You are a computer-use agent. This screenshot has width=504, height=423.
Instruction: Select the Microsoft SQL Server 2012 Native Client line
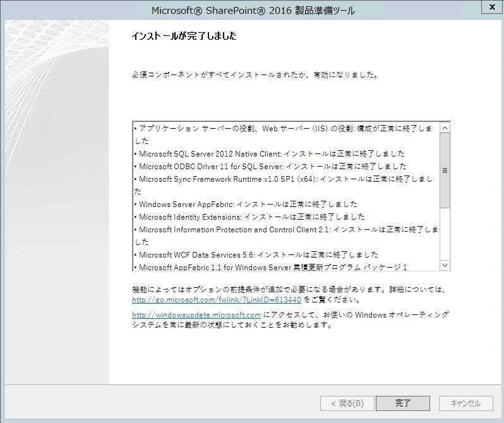point(270,153)
